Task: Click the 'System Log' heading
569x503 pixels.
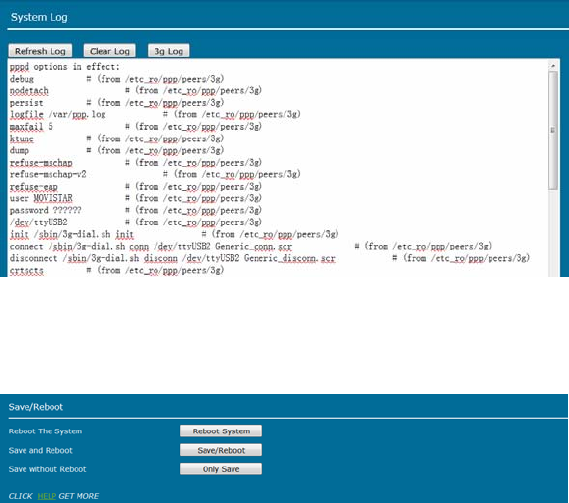Action: (39, 17)
